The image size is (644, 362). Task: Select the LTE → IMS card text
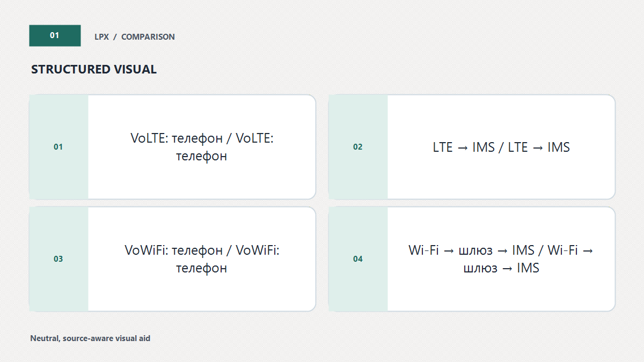(x=501, y=147)
